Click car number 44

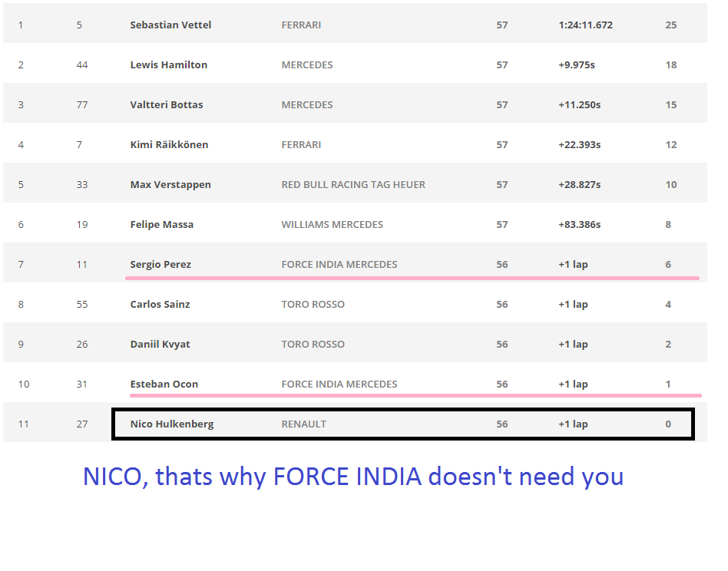(82, 65)
